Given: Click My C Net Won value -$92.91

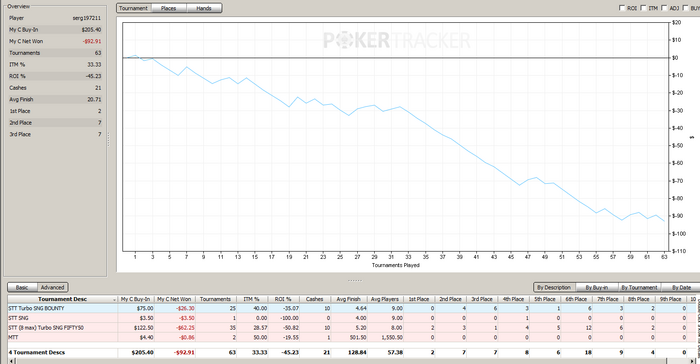Looking at the screenshot, I should [92, 41].
